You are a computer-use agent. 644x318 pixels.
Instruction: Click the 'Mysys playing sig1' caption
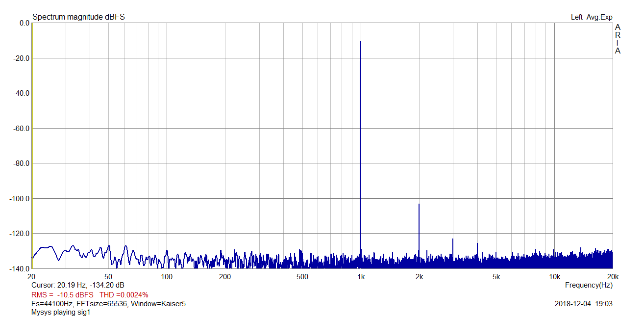pos(61,312)
